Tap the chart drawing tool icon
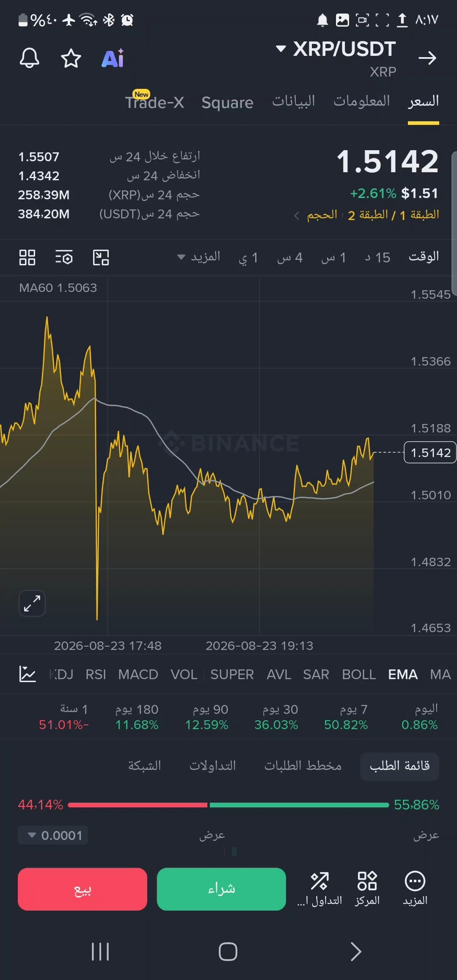This screenshot has width=457, height=980. point(101,257)
